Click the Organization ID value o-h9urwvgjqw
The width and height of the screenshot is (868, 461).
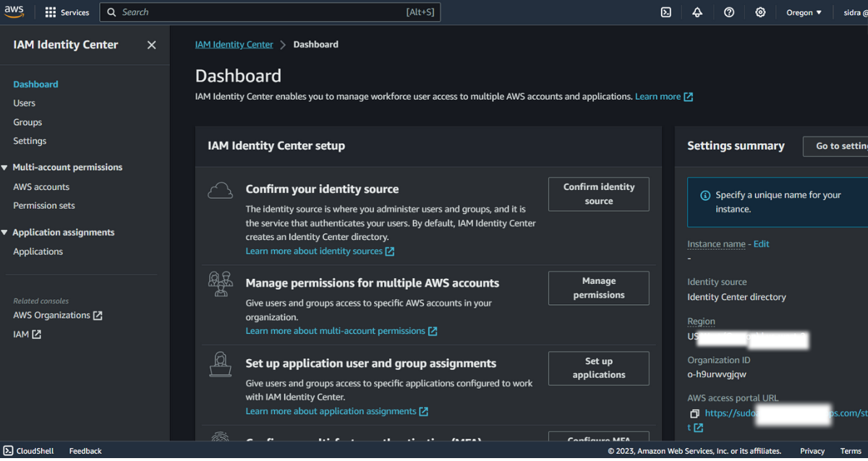pos(717,374)
